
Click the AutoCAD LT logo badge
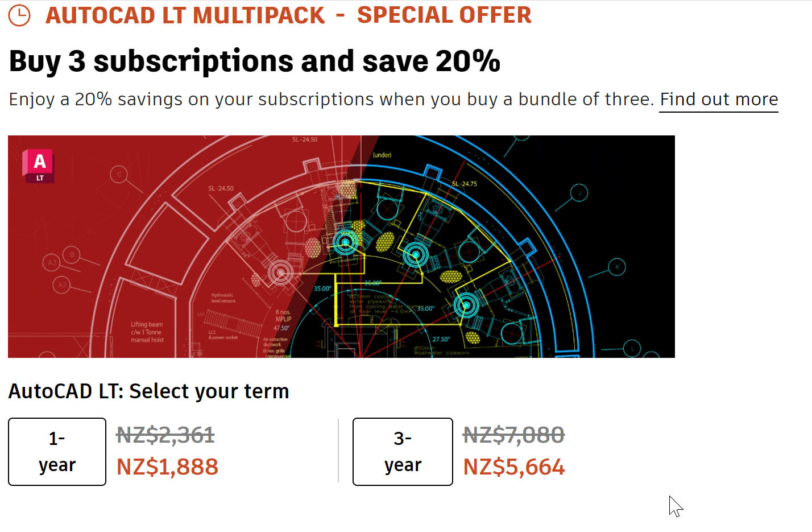tap(39, 166)
